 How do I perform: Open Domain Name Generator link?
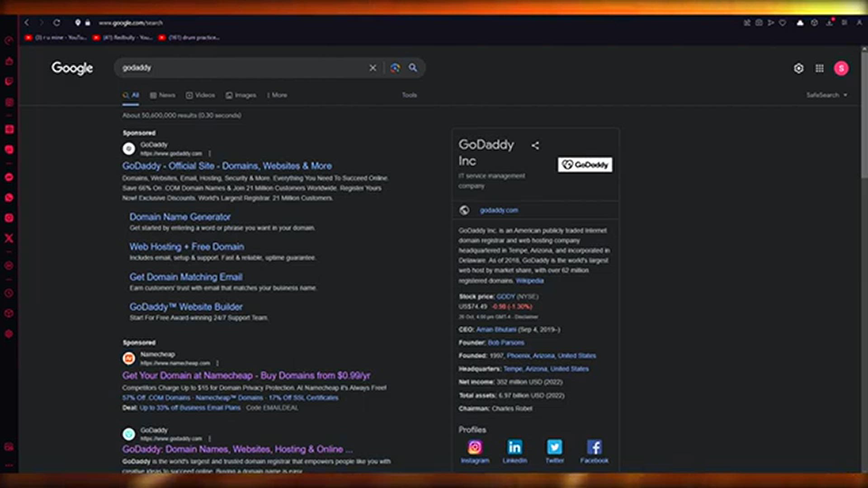click(180, 217)
